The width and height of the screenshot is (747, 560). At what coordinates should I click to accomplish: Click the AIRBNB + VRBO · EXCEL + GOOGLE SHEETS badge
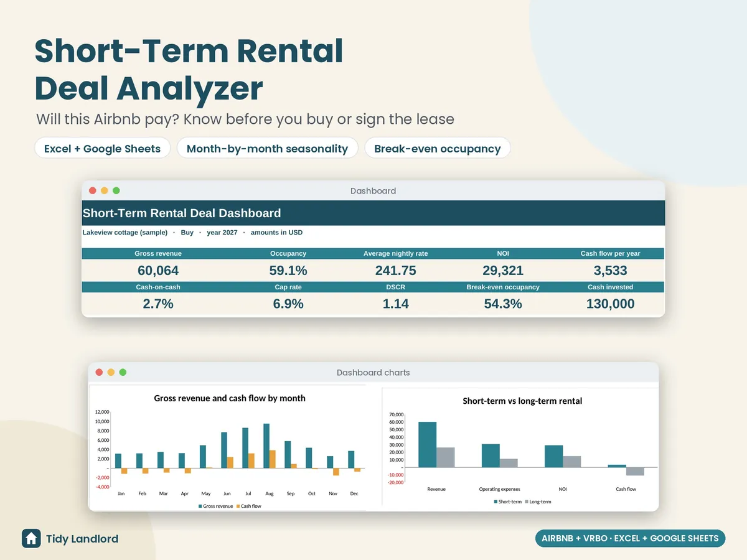630,538
